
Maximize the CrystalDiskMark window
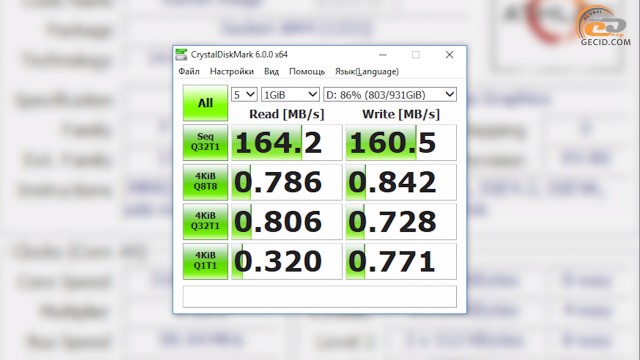tap(416, 55)
